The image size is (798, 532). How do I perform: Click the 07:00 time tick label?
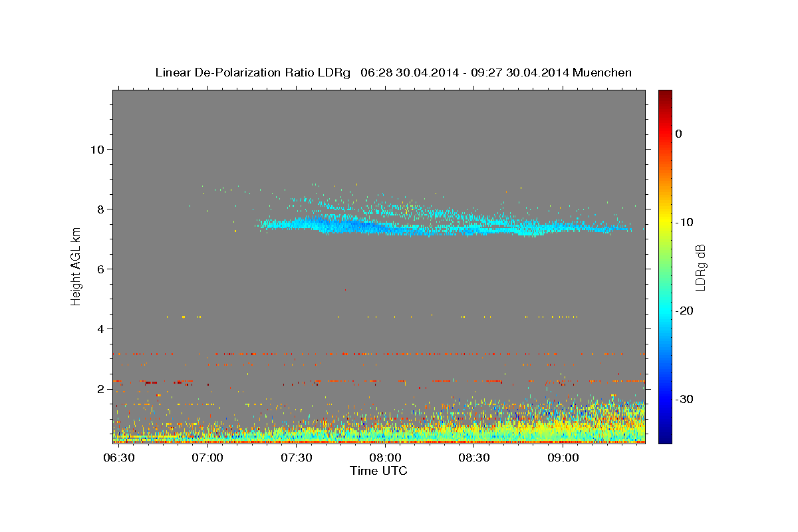[x=207, y=458]
